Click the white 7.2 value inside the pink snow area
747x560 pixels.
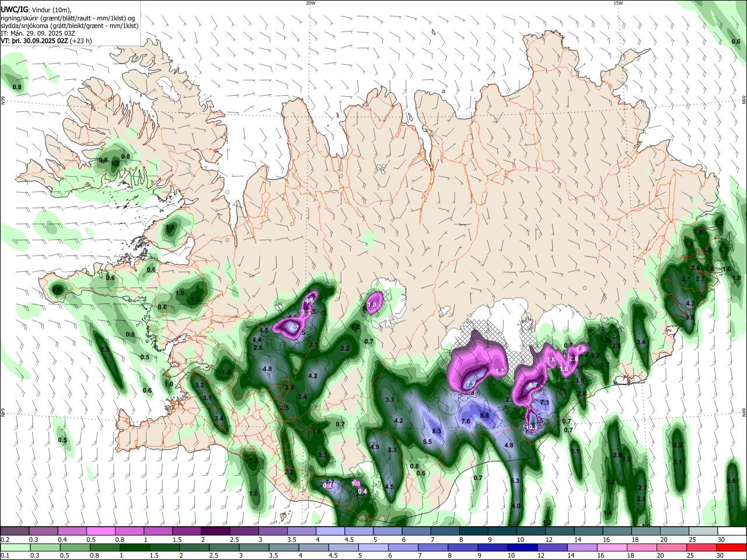click(470, 384)
